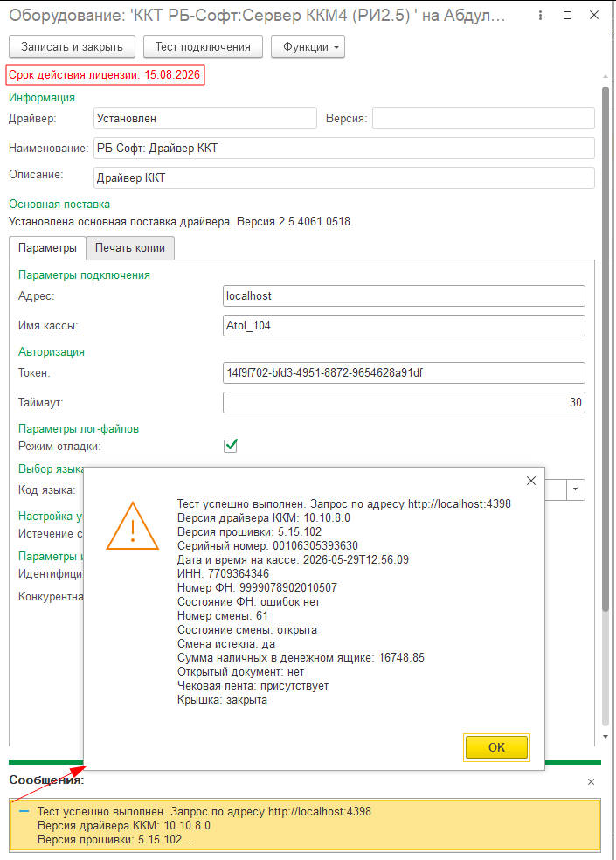Click the Токен input field

coord(404,373)
